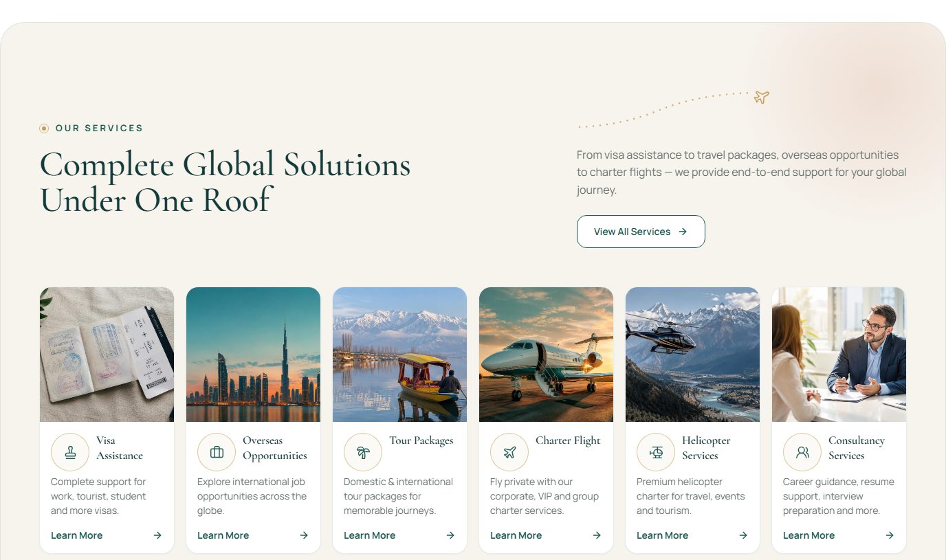Click the Helicopter Services description text
Screen dimensions: 946x560
[x=691, y=496]
